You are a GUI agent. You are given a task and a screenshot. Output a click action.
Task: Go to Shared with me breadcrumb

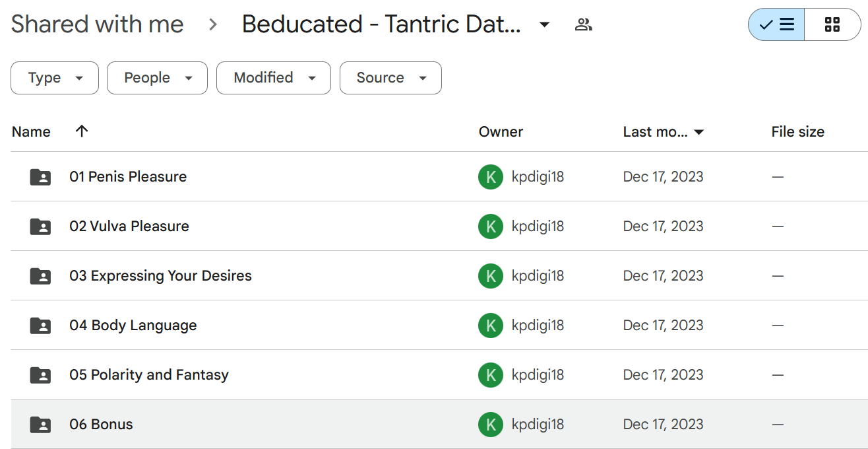[98, 24]
